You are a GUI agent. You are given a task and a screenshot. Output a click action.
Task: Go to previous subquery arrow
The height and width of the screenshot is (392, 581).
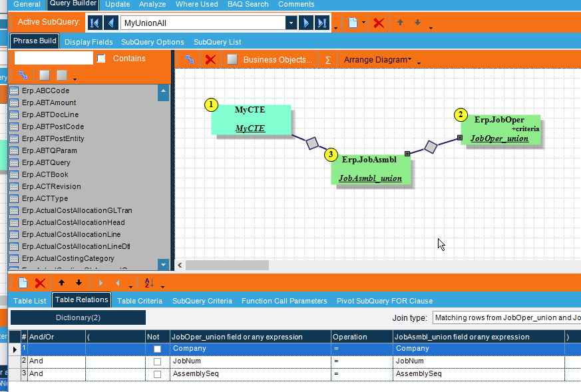pos(110,23)
